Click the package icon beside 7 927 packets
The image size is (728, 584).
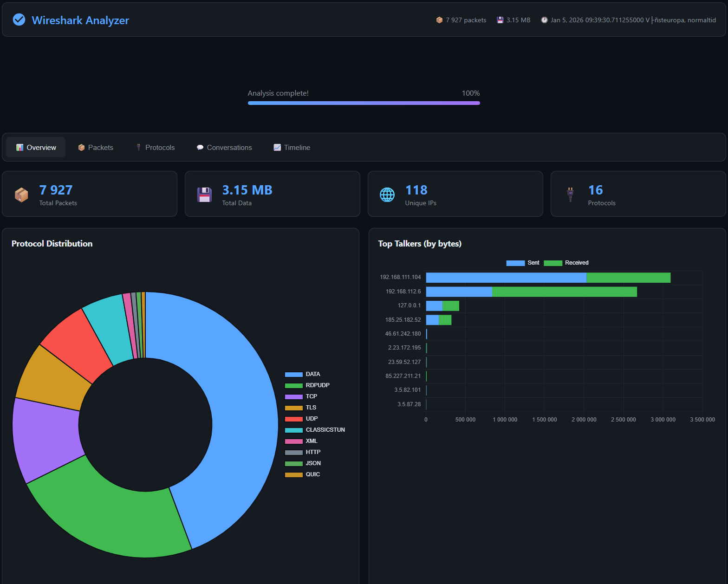439,20
